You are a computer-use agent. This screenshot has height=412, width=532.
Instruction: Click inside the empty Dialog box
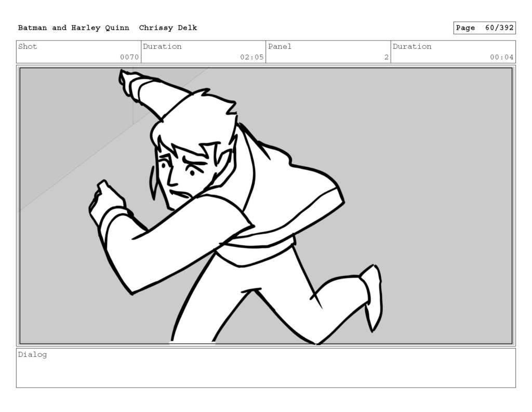coord(266,368)
